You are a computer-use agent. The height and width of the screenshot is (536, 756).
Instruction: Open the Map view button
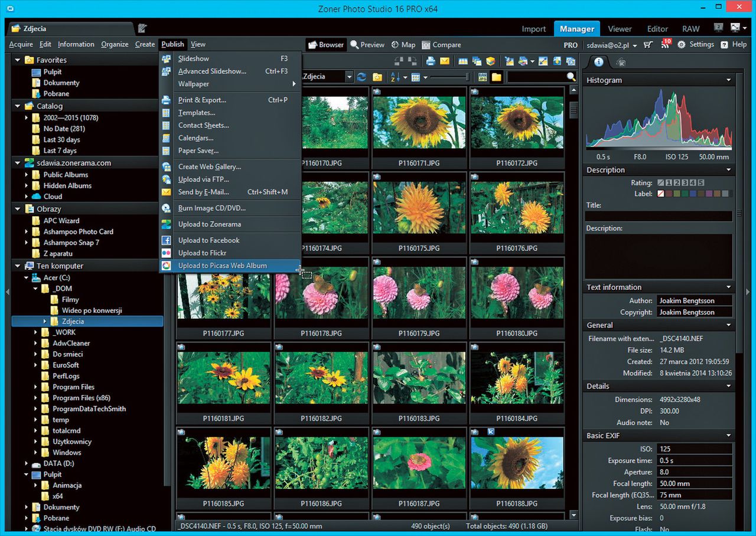403,45
